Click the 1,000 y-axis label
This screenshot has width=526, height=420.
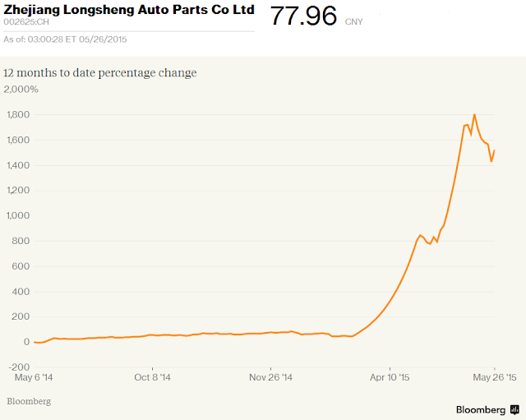[x=18, y=215]
